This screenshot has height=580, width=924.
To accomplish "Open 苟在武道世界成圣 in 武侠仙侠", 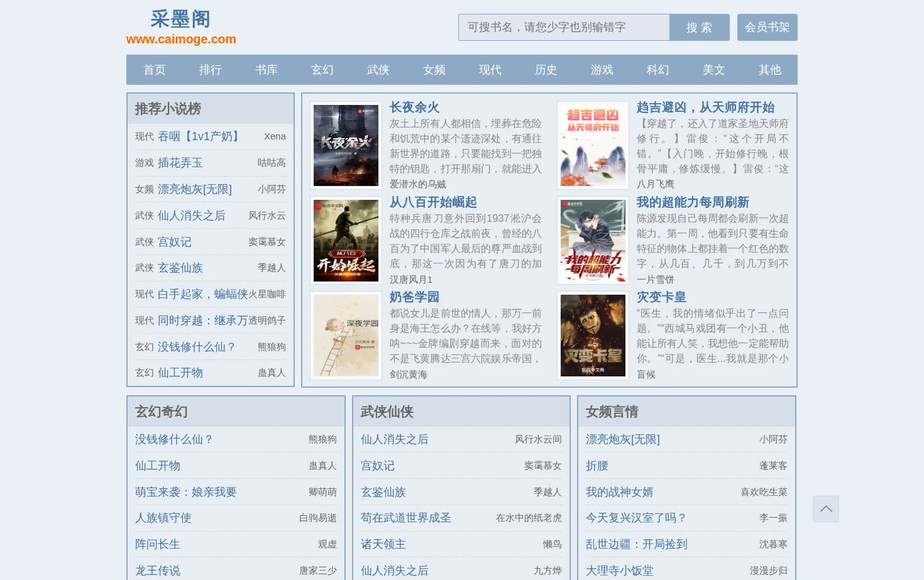I will [406, 518].
